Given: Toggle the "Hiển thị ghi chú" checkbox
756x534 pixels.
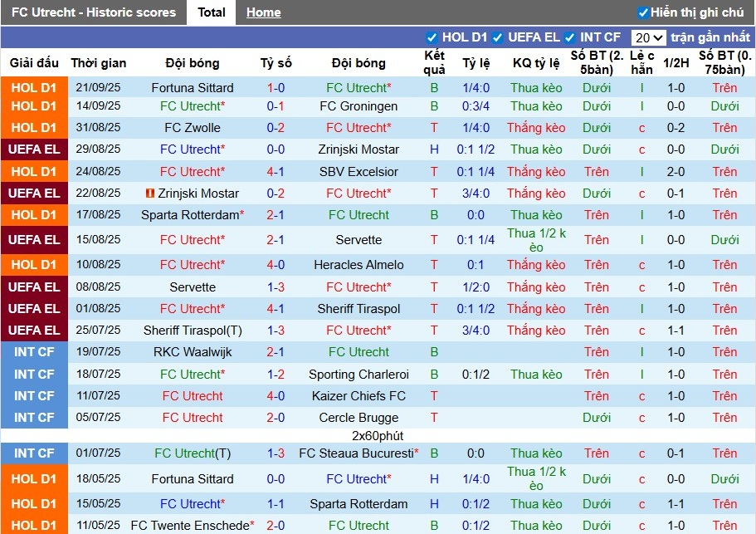Looking at the screenshot, I should (643, 12).
